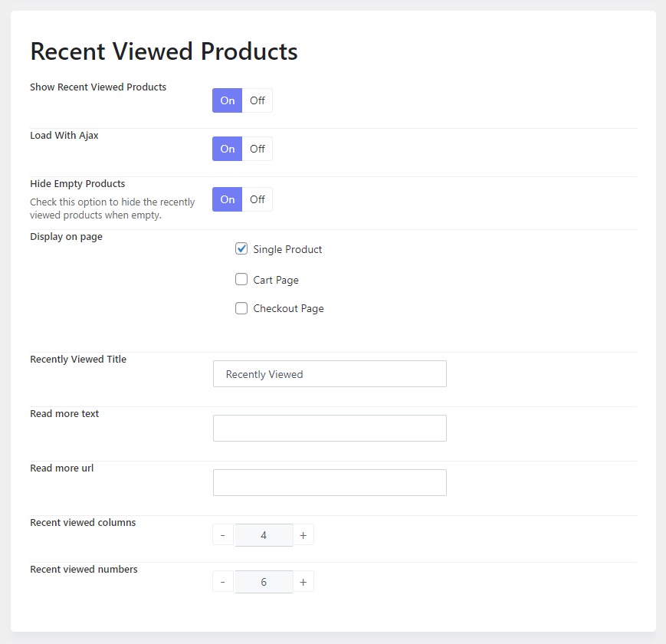The width and height of the screenshot is (666, 644).
Task: Select the Recent viewed columns value 4
Action: coord(264,535)
